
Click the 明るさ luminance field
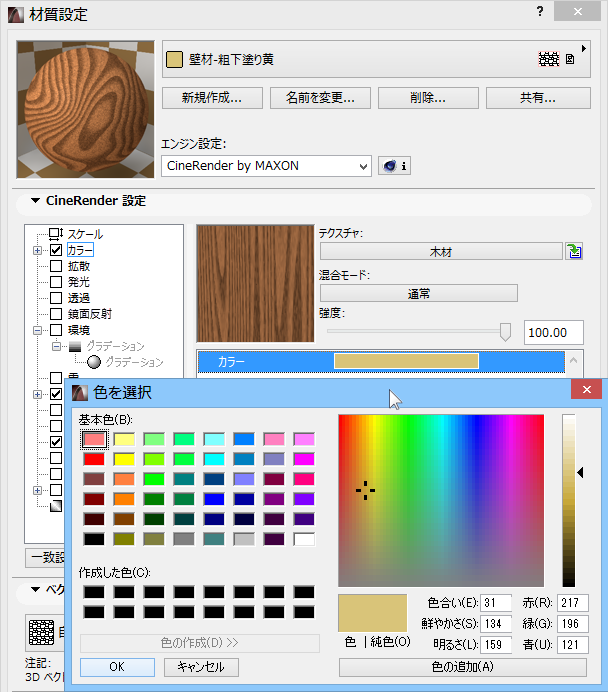[x=496, y=645]
